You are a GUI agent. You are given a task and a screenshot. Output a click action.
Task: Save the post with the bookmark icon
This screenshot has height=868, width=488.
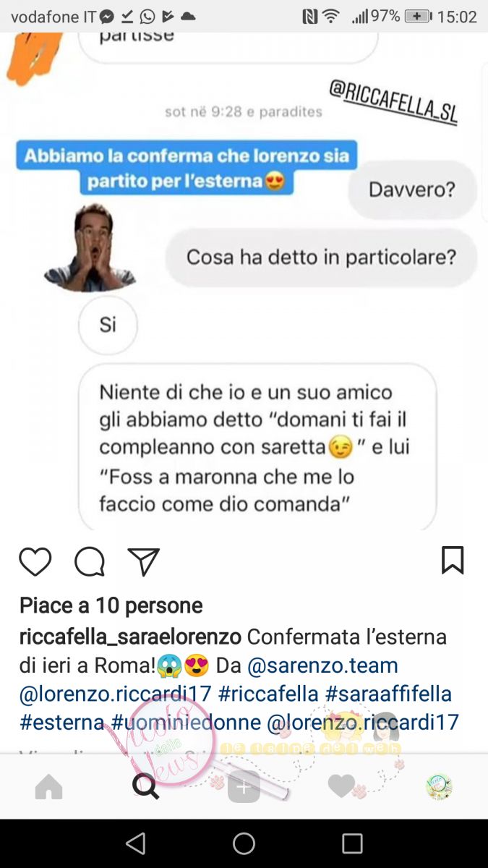pyautogui.click(x=453, y=561)
